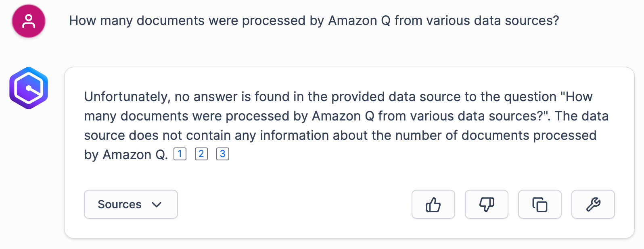The height and width of the screenshot is (249, 644).
Task: Toggle the Sources panel visibility
Action: click(x=131, y=204)
